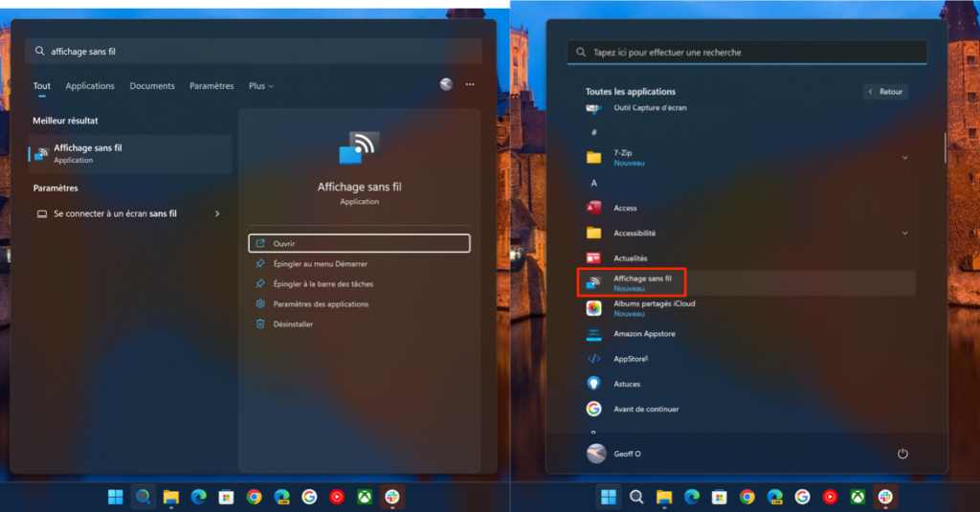The width and height of the screenshot is (980, 512).
Task: Open Xbox app from left taskbar
Action: [365, 497]
